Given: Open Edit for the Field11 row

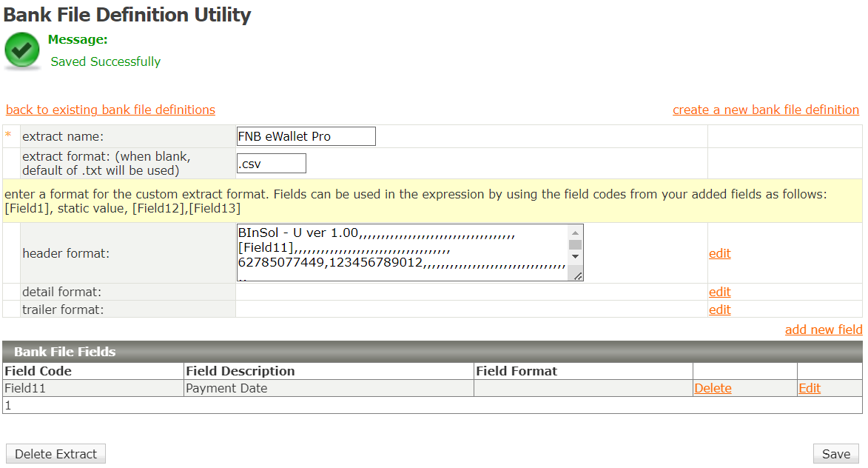Looking at the screenshot, I should [809, 388].
